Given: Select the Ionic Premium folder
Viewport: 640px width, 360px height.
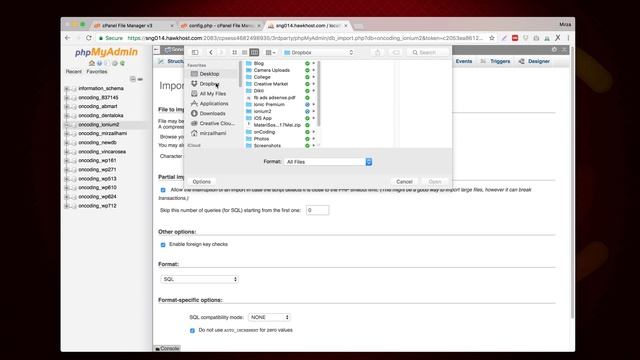Looking at the screenshot, I should tap(269, 104).
